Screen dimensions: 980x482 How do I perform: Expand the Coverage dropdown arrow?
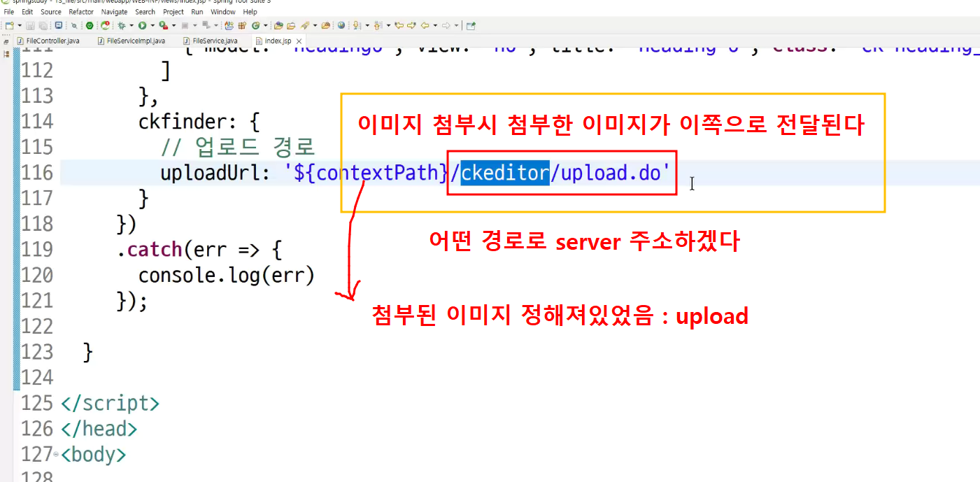(x=173, y=25)
